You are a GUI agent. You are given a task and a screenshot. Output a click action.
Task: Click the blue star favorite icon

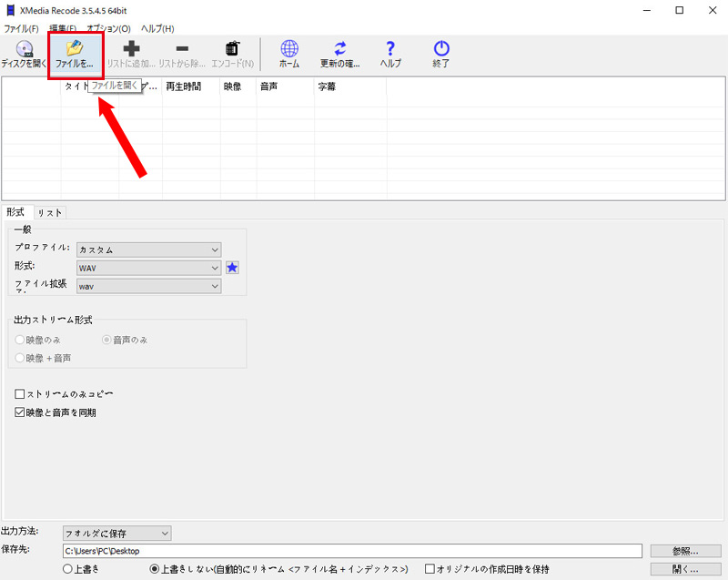(x=232, y=268)
